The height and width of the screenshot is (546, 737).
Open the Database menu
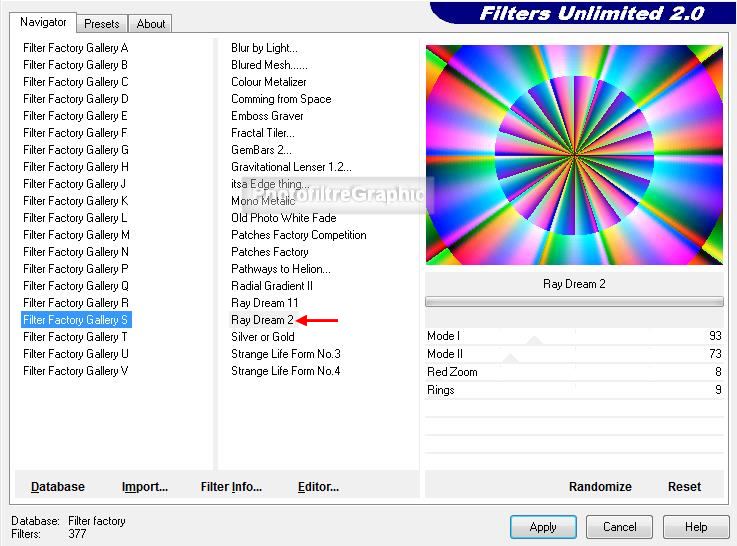click(x=58, y=487)
